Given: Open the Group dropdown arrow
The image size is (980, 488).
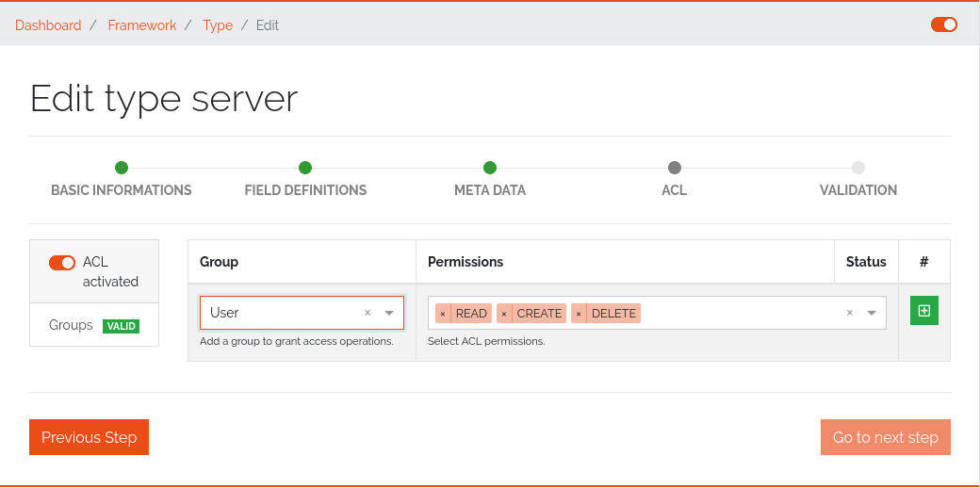Looking at the screenshot, I should coord(389,313).
